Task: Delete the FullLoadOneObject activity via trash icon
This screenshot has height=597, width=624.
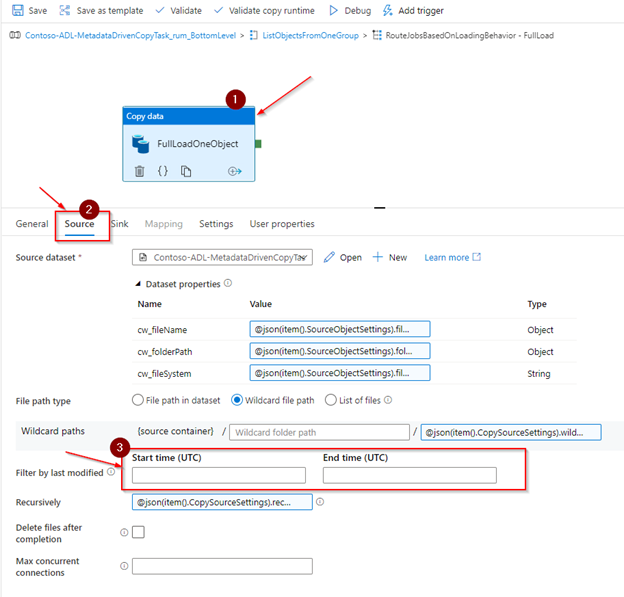Action: tap(139, 171)
